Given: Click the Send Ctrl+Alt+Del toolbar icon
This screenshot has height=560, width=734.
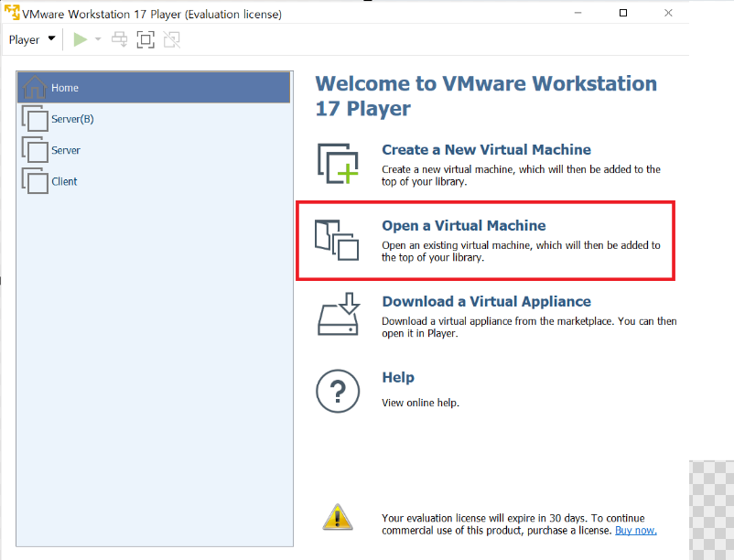Looking at the screenshot, I should [119, 39].
